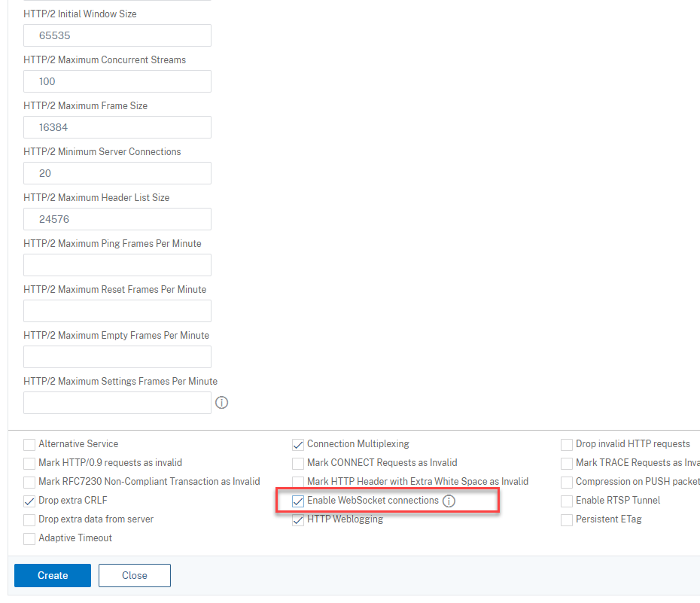This screenshot has width=700, height=603.
Task: Enable Compression on PUSH packets
Action: 567,481
